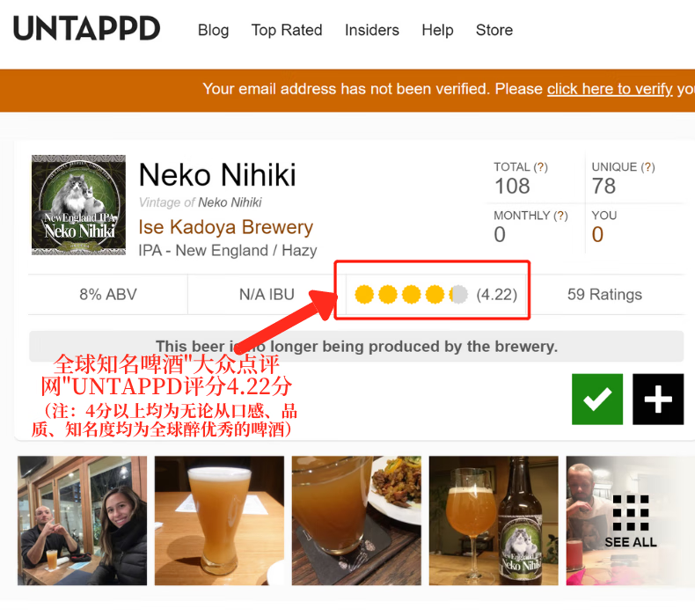Open the Blog menu item

213,30
